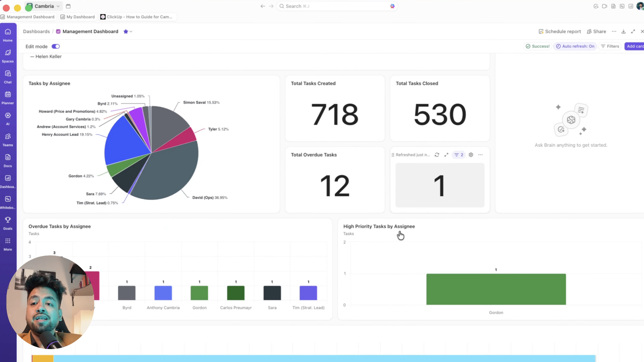
Task: Toggle Auto refresh: On
Action: 575,46
